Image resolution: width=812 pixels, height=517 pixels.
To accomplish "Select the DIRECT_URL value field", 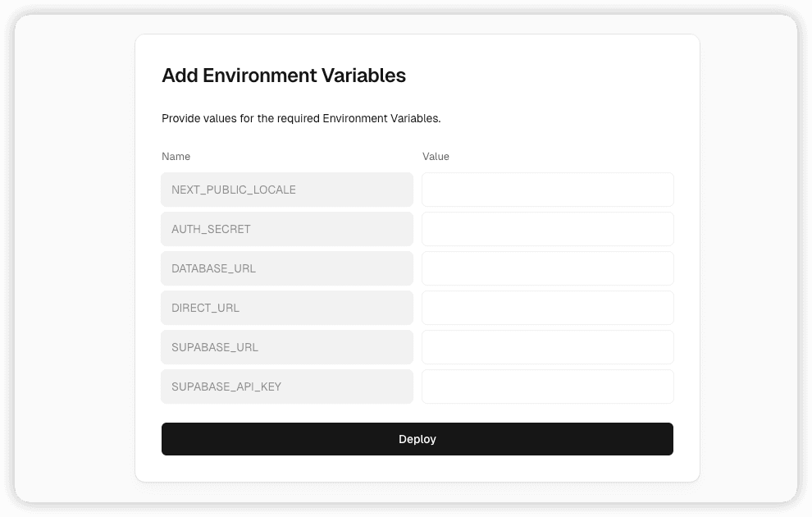I will pyautogui.click(x=547, y=308).
